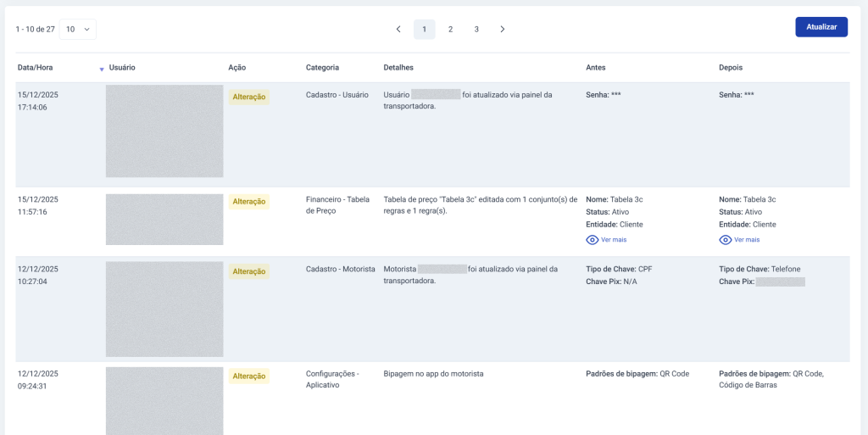Click Alteração badge for Tabela de Preço row
This screenshot has width=868, height=435.
coord(248,202)
